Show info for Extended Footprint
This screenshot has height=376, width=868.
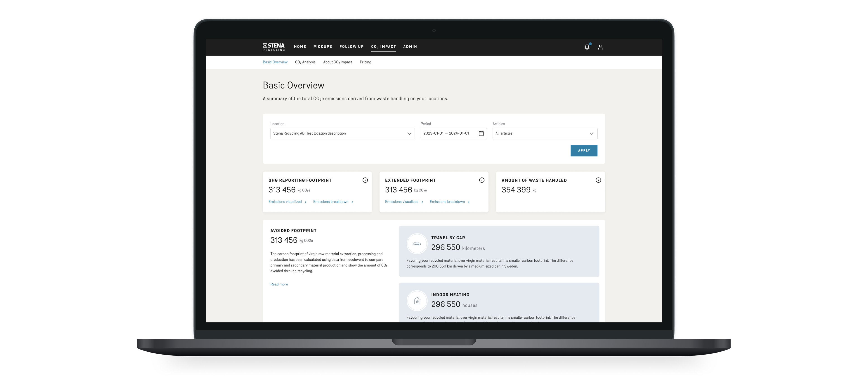click(x=481, y=180)
